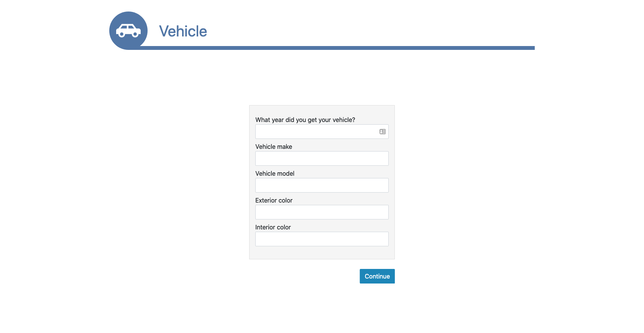The width and height of the screenshot is (644, 333).
Task: Click gray form panel padding below Interior color
Action: coord(322,253)
